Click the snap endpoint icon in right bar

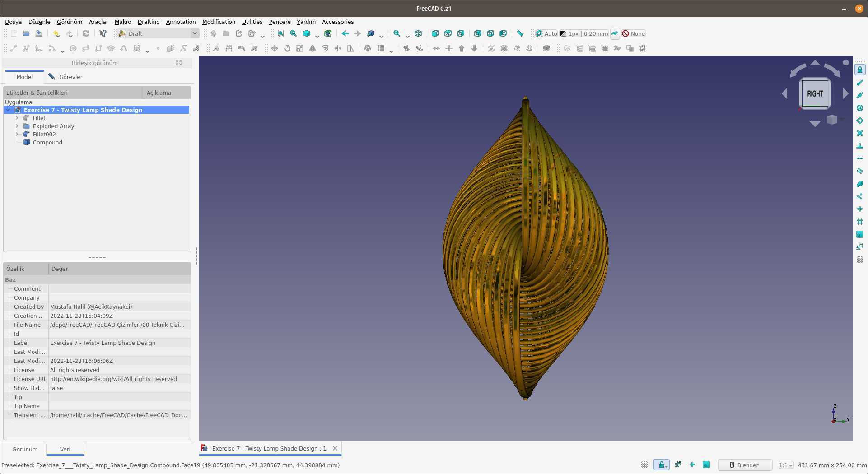[x=860, y=83]
